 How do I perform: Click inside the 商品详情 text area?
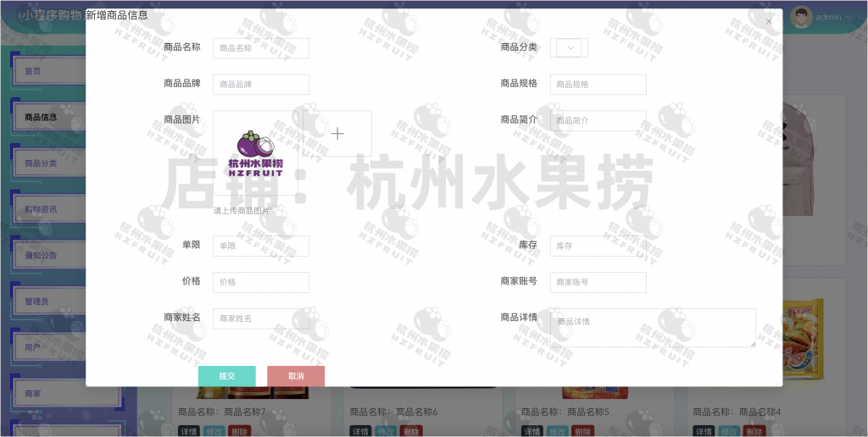click(x=653, y=328)
